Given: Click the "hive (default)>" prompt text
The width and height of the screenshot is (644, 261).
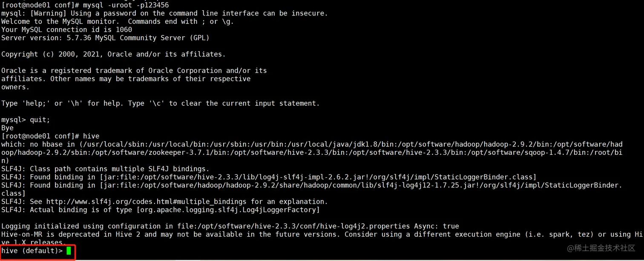Looking at the screenshot, I should (32, 251).
